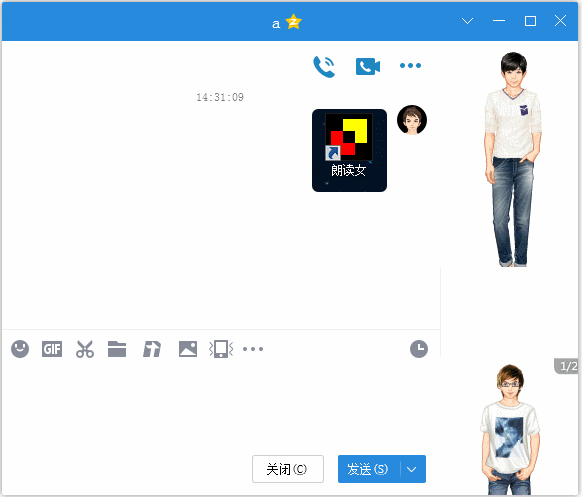The image size is (582, 497).
Task: Click the 关闭(C) close button
Action: pyautogui.click(x=288, y=470)
